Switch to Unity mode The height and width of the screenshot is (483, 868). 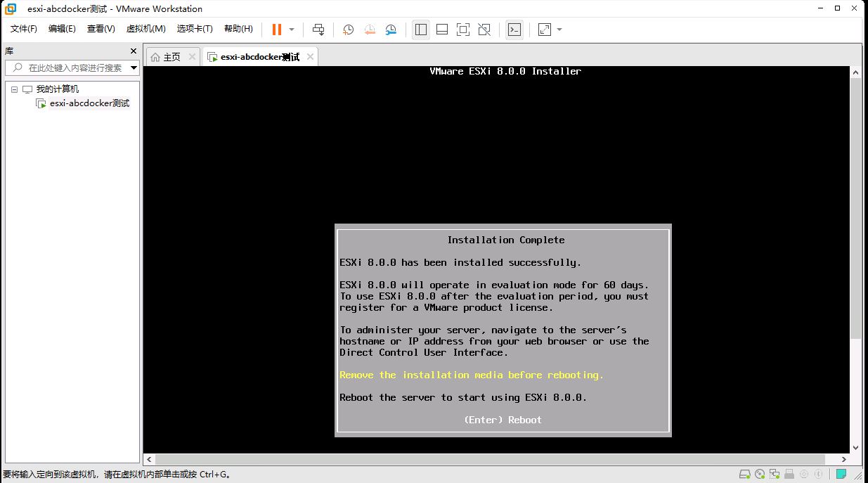pos(484,30)
